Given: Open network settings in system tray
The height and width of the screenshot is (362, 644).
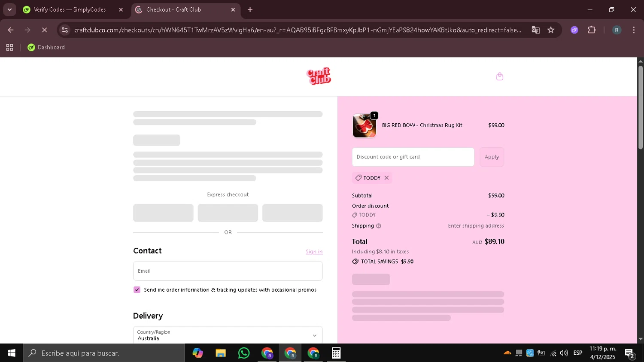Looking at the screenshot, I should click(x=553, y=353).
